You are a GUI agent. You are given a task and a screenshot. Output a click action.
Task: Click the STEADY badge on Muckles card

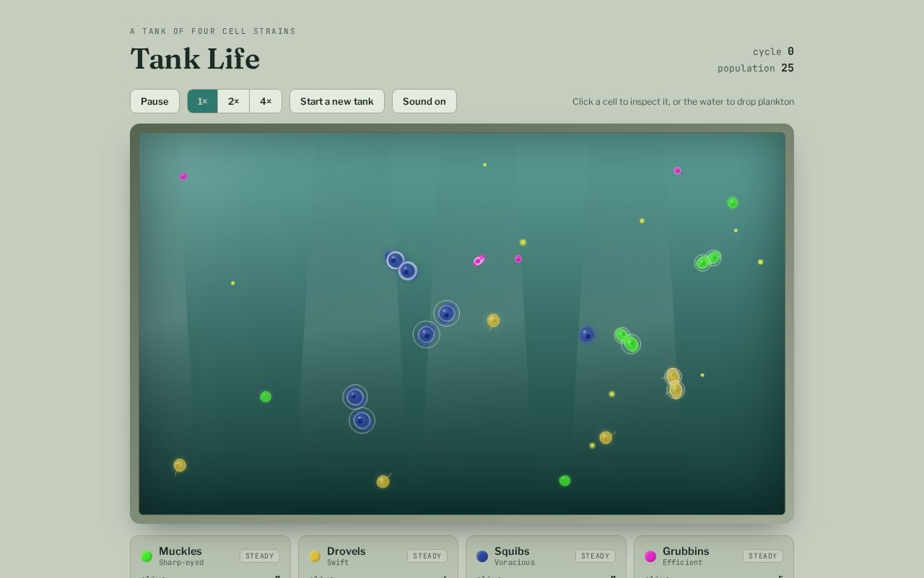pyautogui.click(x=259, y=556)
